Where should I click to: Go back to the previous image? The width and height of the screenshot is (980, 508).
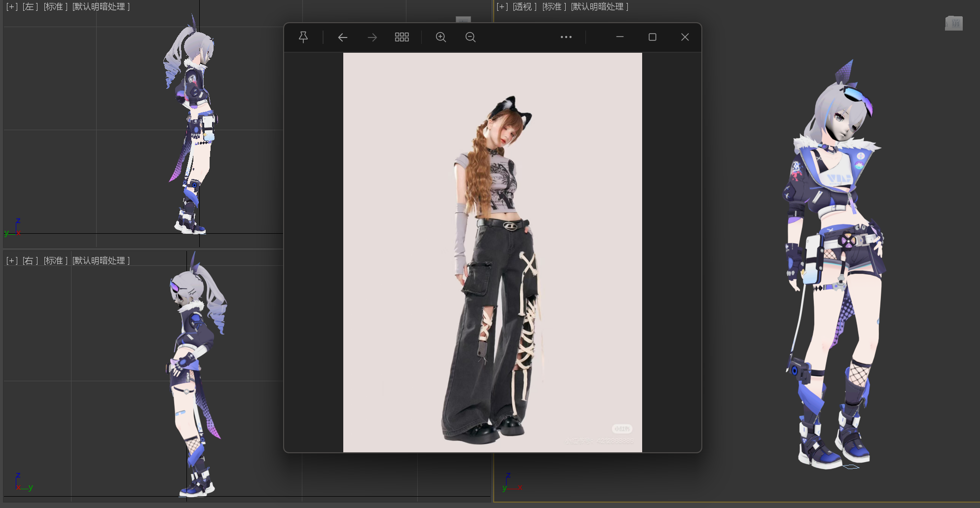tap(343, 37)
